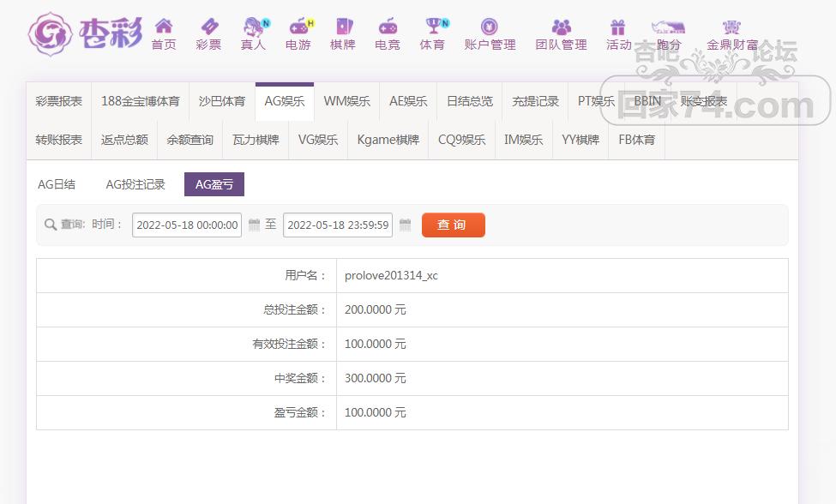
Task: Select the AG投注记录 sub-tab
Action: (x=135, y=184)
